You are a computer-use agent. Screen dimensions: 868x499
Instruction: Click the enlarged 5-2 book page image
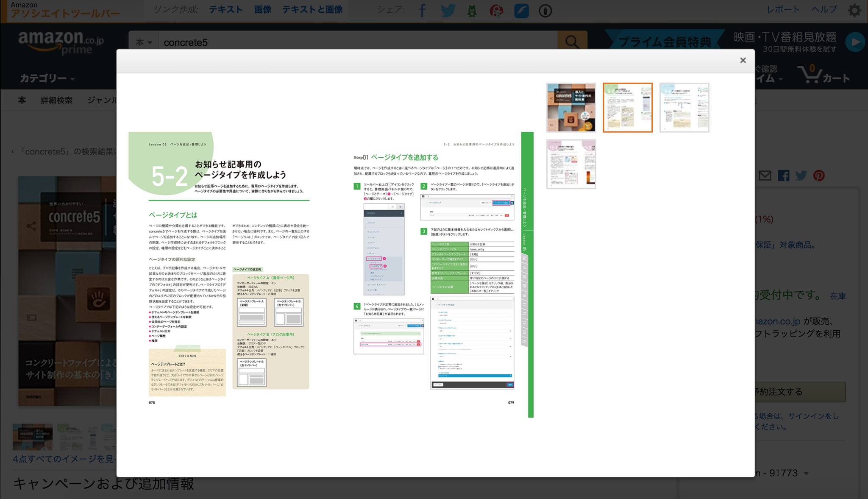pyautogui.click(x=331, y=275)
